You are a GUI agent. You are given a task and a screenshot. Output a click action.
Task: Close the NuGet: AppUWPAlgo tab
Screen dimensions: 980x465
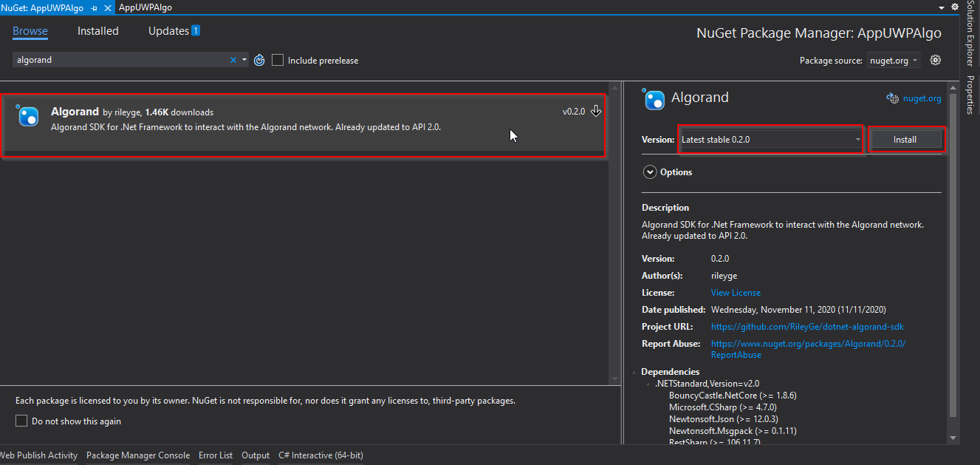click(107, 7)
